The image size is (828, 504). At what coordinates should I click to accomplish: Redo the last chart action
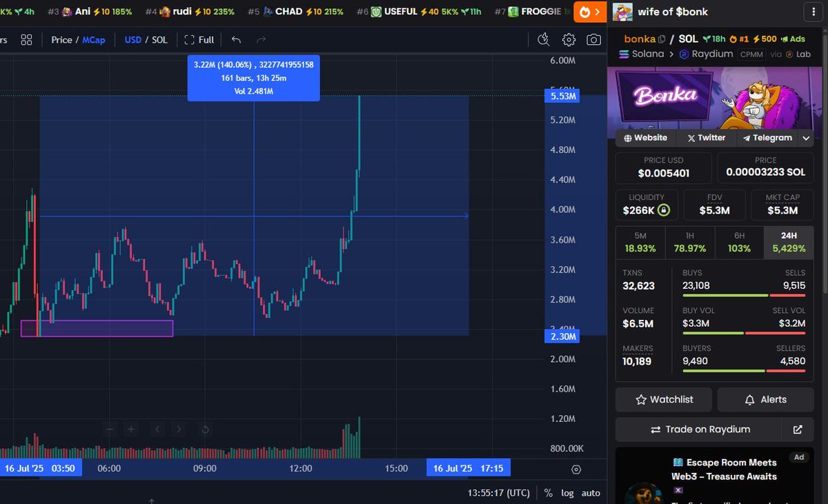(261, 40)
